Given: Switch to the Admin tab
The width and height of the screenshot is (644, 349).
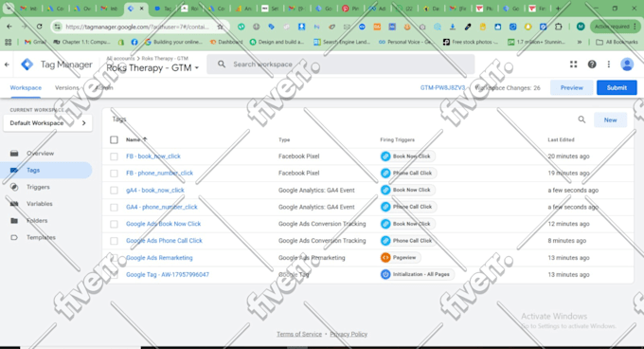Looking at the screenshot, I should 104,87.
